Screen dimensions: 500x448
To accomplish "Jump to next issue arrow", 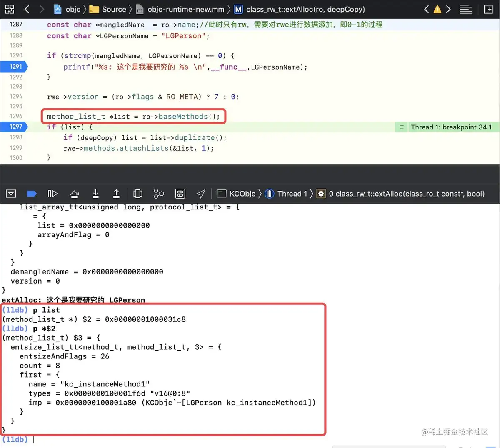I will 448,9.
